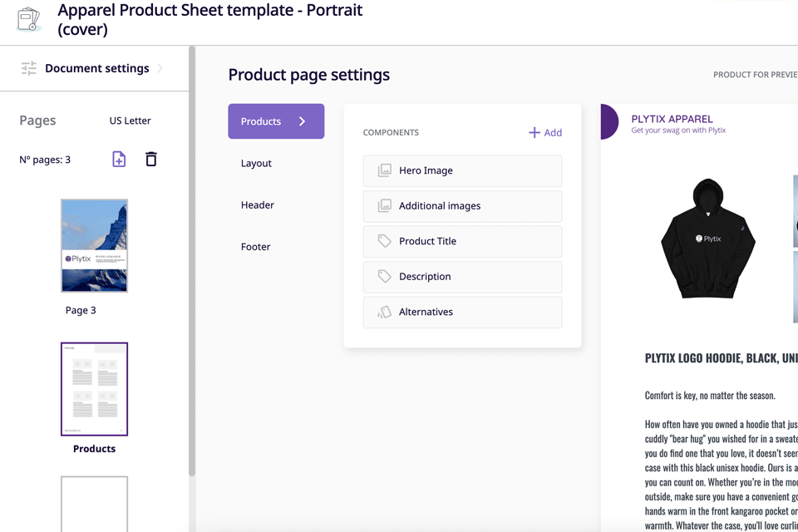Open the Description component
798x532 pixels.
coord(462,277)
